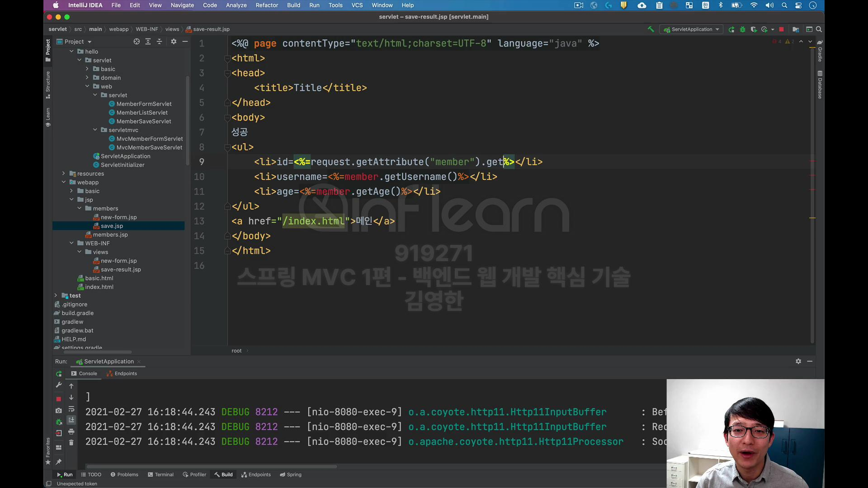The height and width of the screenshot is (488, 868).
Task: Stop process using Run panel red square
Action: click(x=59, y=399)
